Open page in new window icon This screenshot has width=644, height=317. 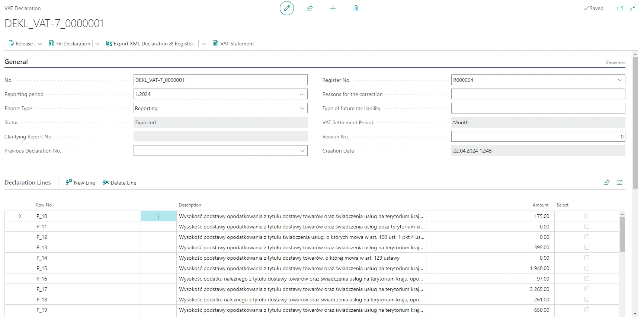click(620, 8)
